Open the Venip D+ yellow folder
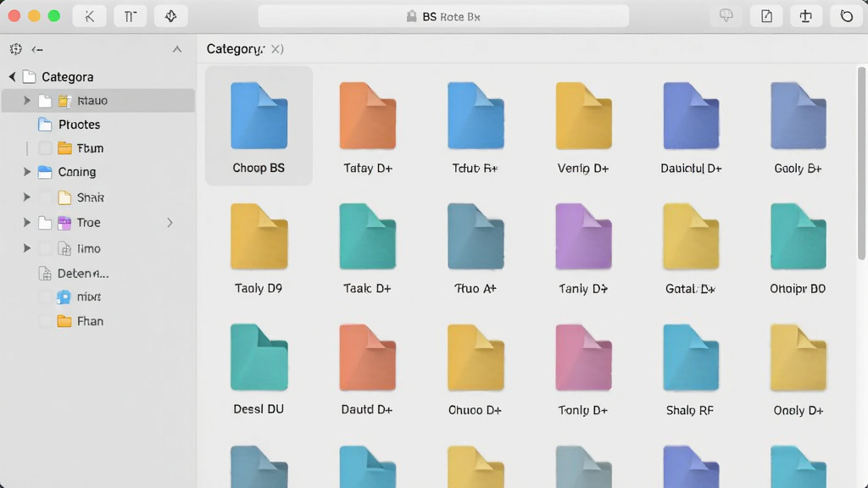The height and width of the screenshot is (488, 868). pos(583,115)
